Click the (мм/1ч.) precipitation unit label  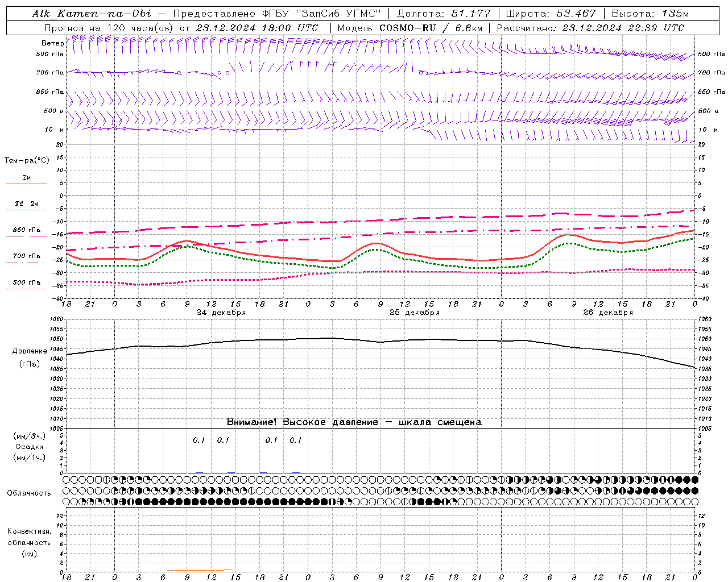[x=30, y=458]
